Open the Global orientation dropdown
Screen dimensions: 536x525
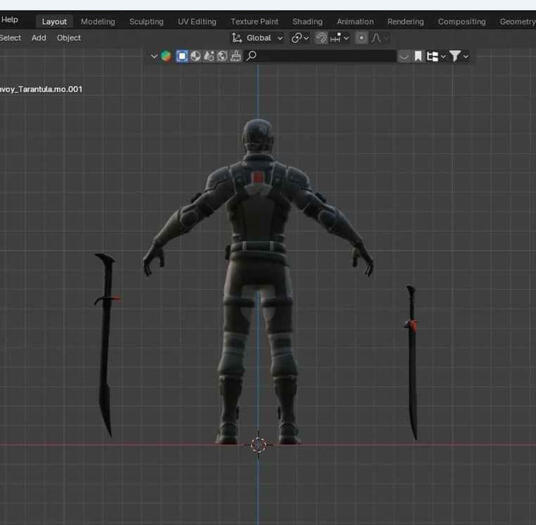(265, 38)
